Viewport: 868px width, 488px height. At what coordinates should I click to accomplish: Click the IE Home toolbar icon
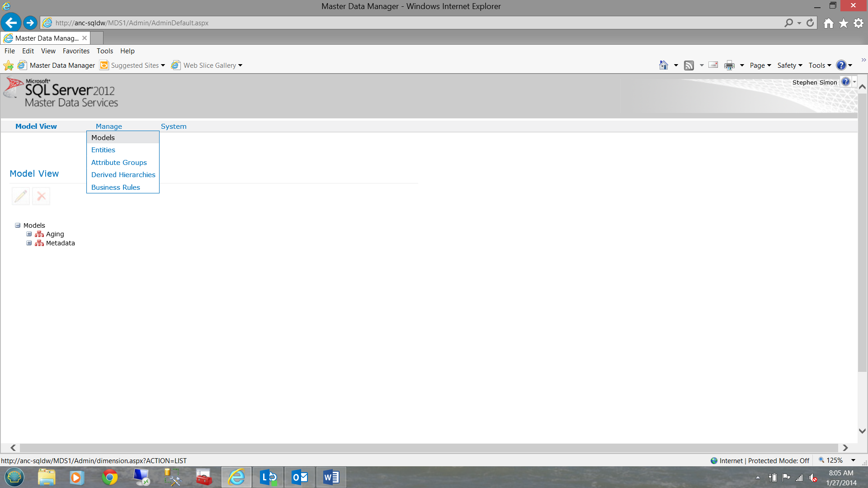coord(663,66)
